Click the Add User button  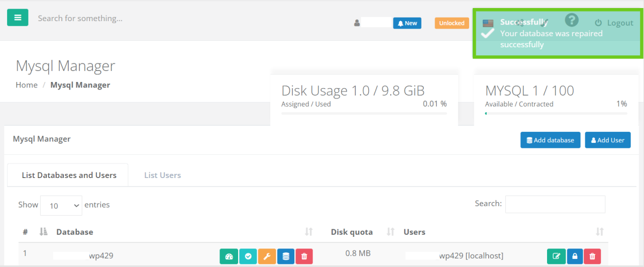[607, 140]
